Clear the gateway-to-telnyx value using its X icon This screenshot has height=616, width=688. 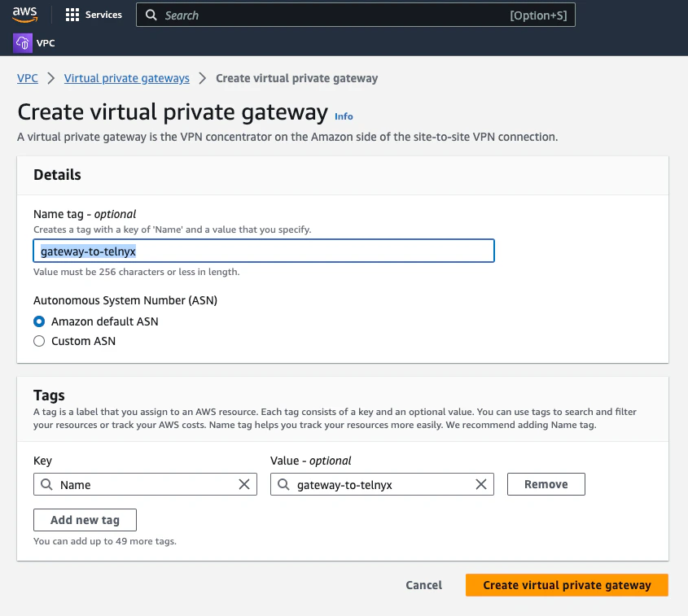480,484
